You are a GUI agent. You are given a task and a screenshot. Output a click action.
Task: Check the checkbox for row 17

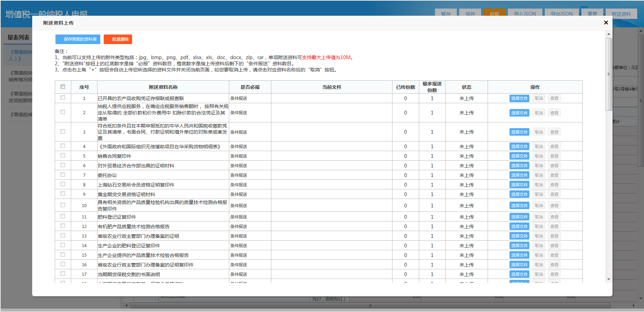63,274
